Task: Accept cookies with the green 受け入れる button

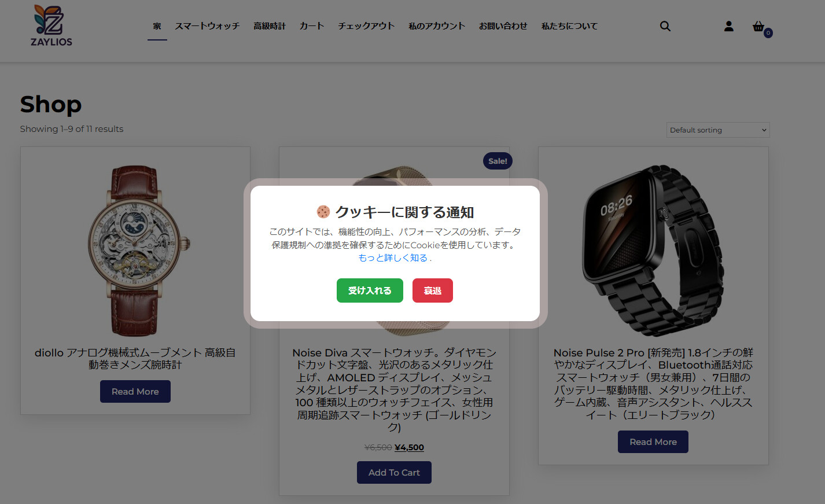Action: coord(370,290)
